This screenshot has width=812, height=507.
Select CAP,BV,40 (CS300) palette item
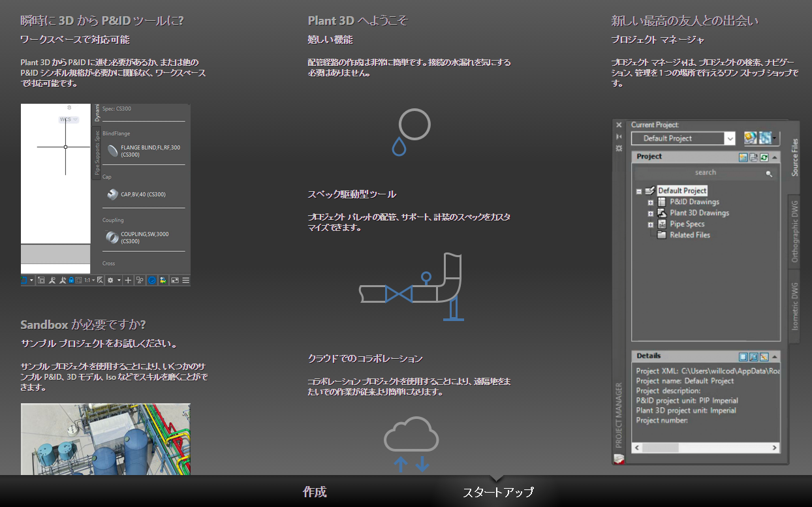click(136, 194)
